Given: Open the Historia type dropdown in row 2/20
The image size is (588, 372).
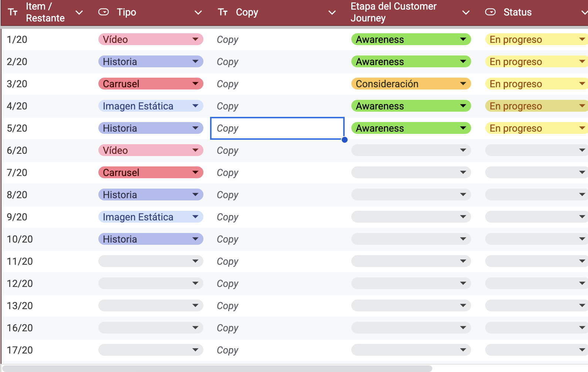Looking at the screenshot, I should [x=151, y=61].
